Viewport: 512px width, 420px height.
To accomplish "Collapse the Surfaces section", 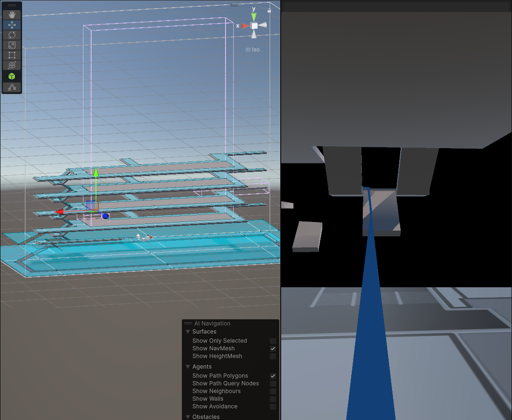I will tap(188, 332).
